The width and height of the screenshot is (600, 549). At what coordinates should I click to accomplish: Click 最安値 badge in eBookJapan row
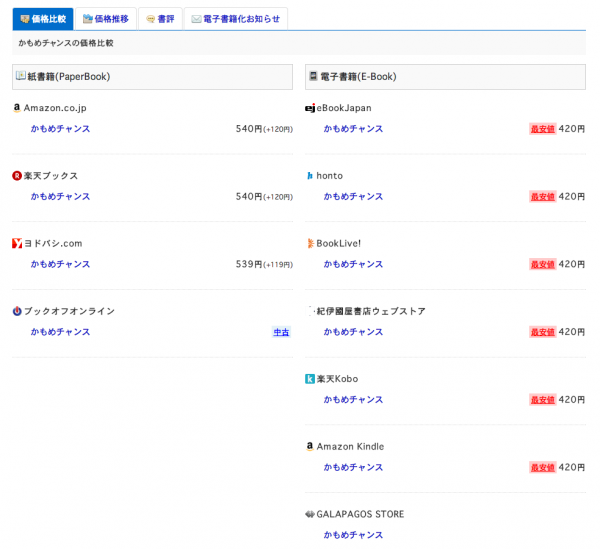pyautogui.click(x=543, y=129)
